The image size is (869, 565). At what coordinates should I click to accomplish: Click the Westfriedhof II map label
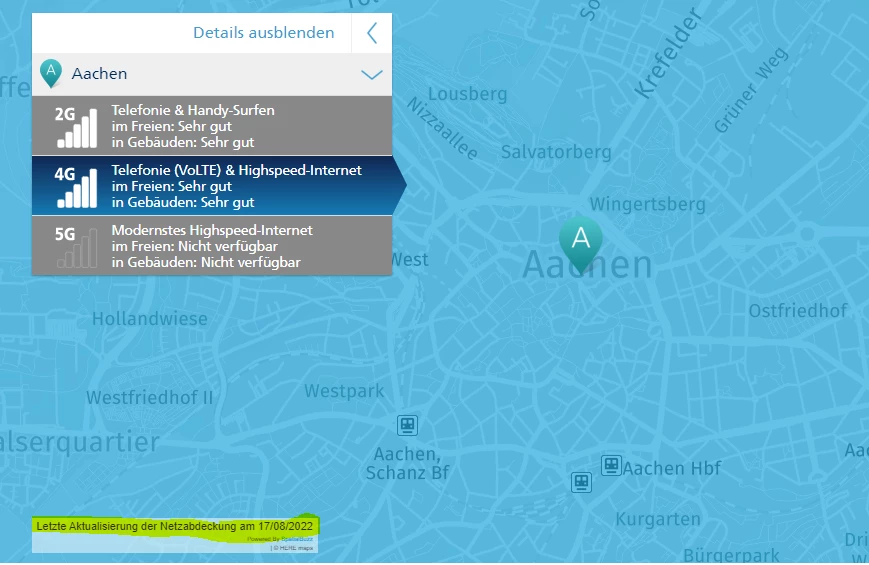point(150,398)
